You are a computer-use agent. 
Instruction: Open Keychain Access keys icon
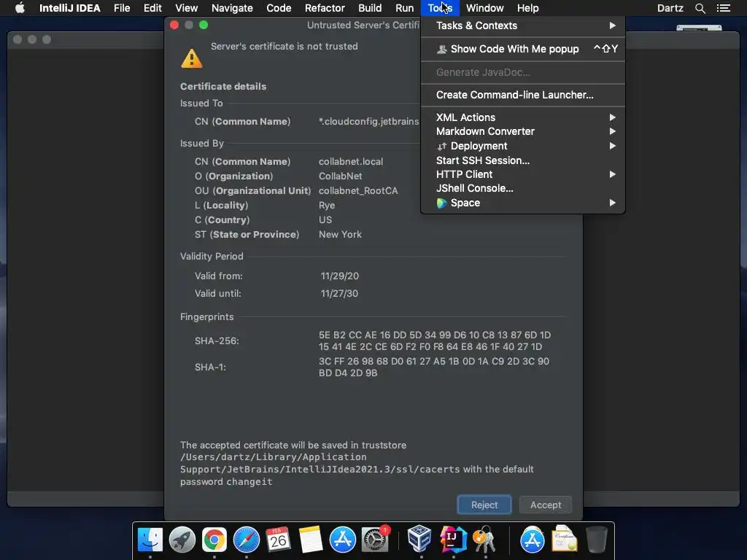pyautogui.click(x=484, y=540)
